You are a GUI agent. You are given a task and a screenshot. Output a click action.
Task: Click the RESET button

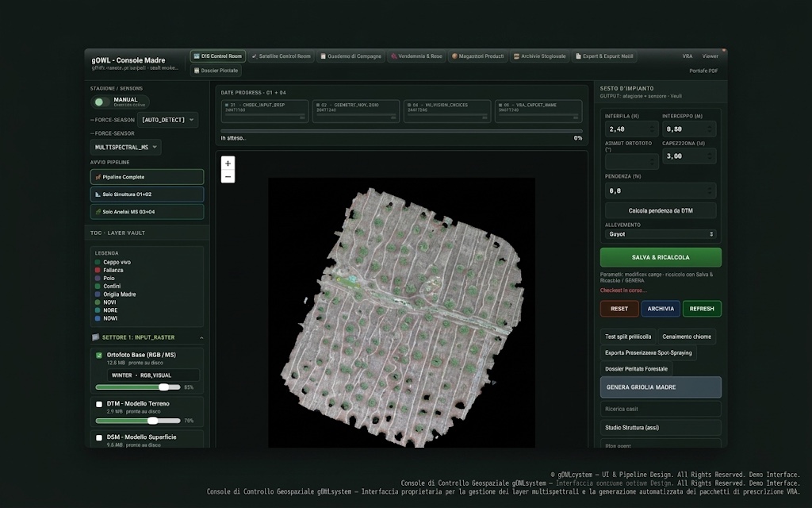(x=619, y=309)
